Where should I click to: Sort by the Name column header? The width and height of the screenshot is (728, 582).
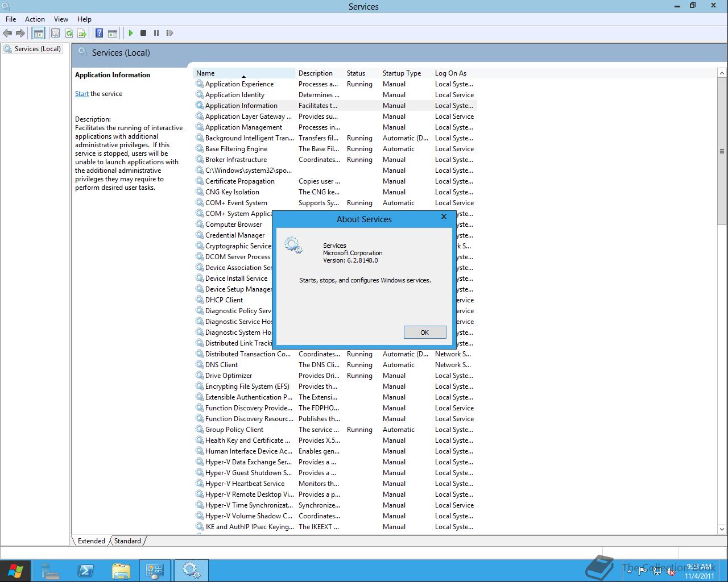pyautogui.click(x=245, y=73)
